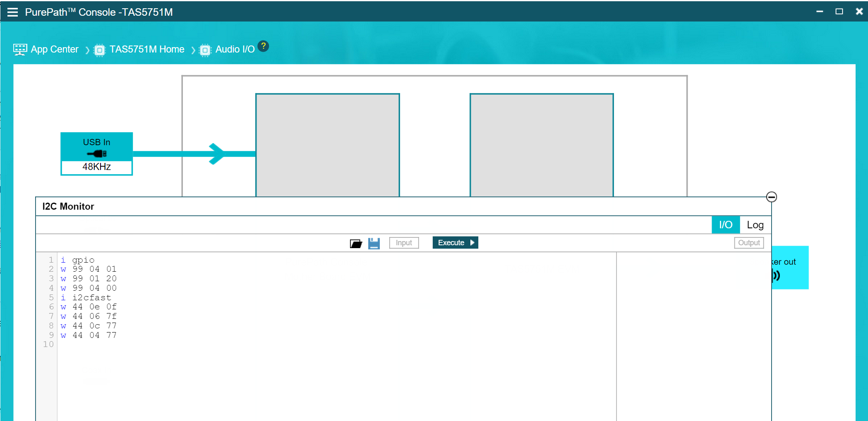This screenshot has height=421, width=868.
Task: Minimize the PurePath Console window
Action: 819,12
